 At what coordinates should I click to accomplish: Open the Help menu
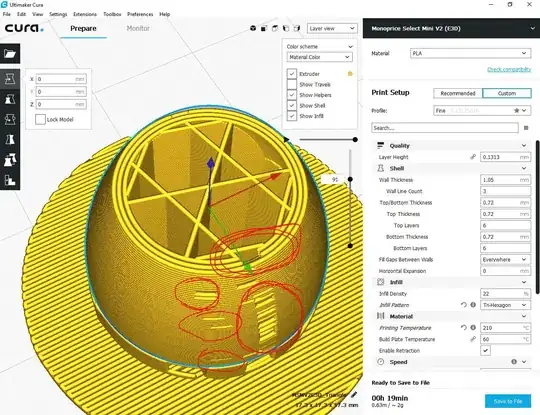[x=165, y=14]
